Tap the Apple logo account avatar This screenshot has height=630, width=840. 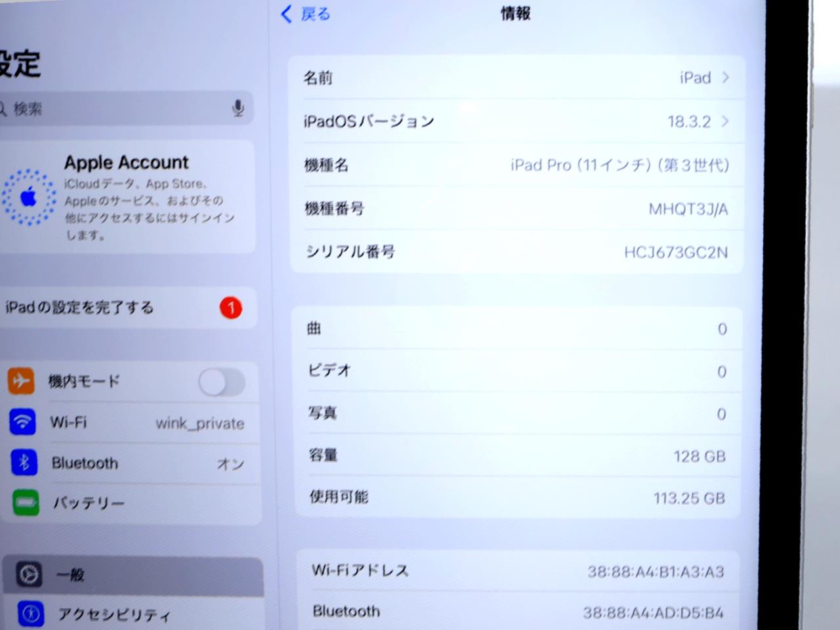tap(28, 197)
